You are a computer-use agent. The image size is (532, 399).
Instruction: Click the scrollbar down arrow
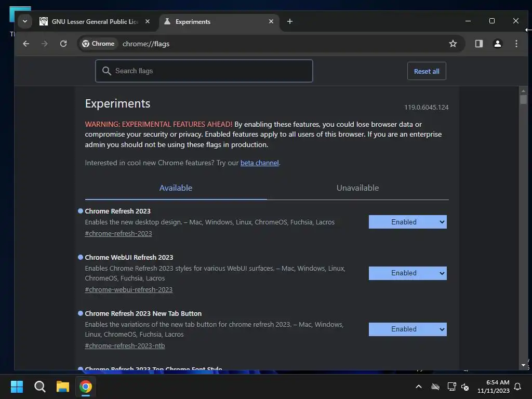click(x=523, y=365)
